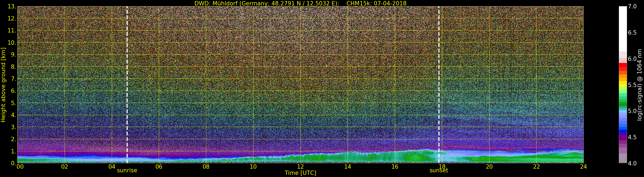Click the time axis tick '16'
644x177 pixels.
pos(395,166)
